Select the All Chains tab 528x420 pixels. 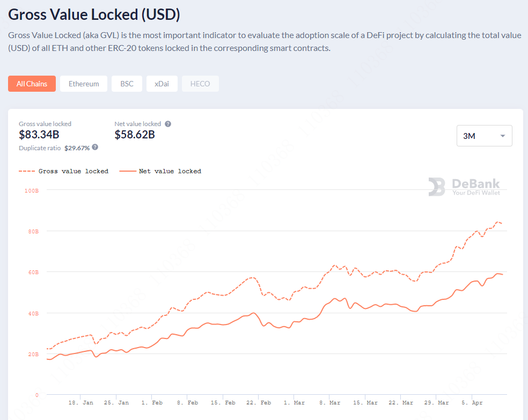click(x=32, y=84)
